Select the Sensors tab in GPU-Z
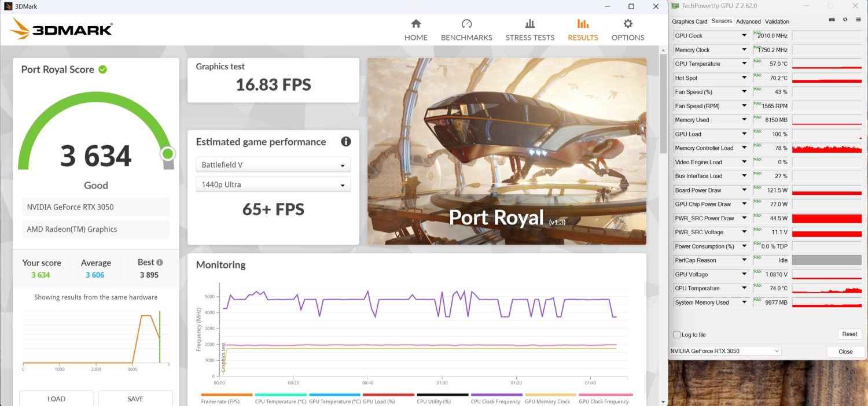Viewport: 868px width, 406px height. pos(722,21)
